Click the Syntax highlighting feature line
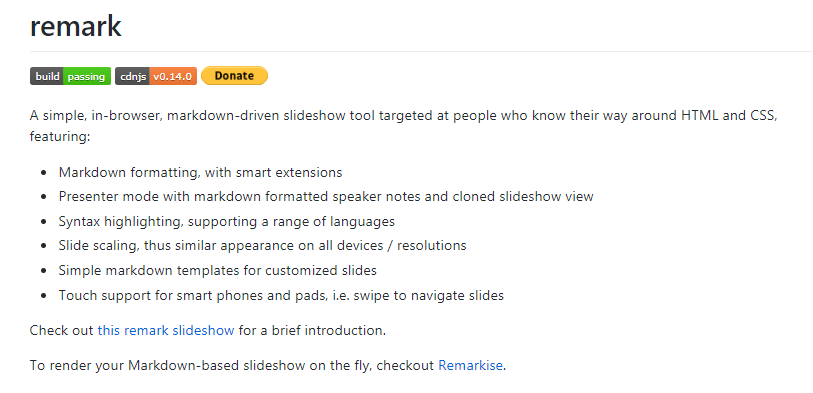The width and height of the screenshot is (813, 393). tap(227, 221)
